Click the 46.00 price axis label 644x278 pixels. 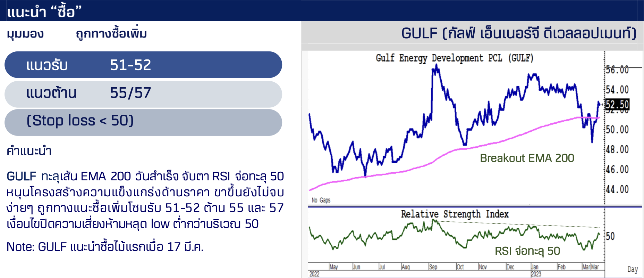click(x=617, y=169)
